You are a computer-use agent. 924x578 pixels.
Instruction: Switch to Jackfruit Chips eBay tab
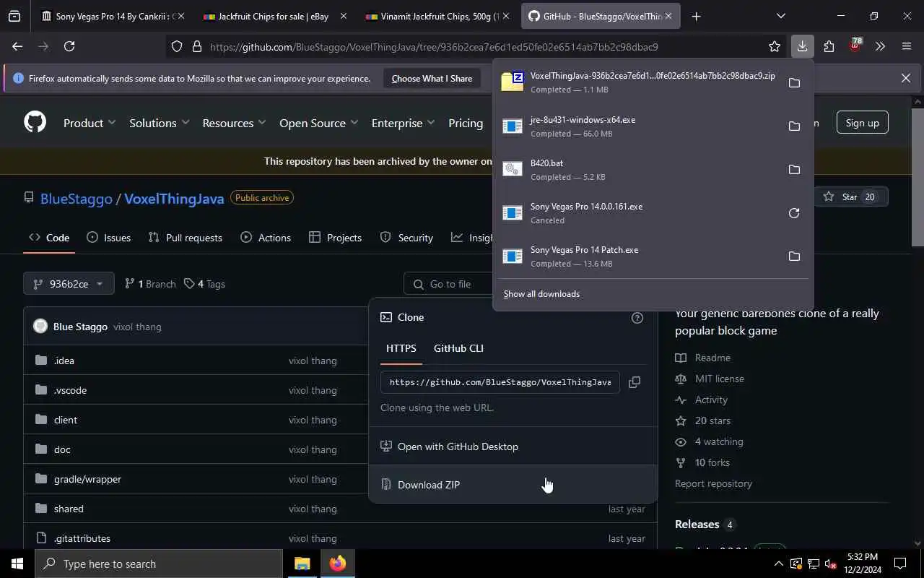click(273, 16)
